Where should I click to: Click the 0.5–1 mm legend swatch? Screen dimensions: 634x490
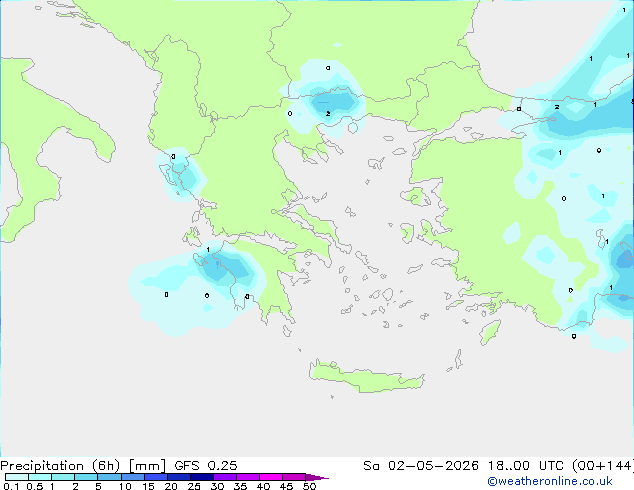pos(40,477)
